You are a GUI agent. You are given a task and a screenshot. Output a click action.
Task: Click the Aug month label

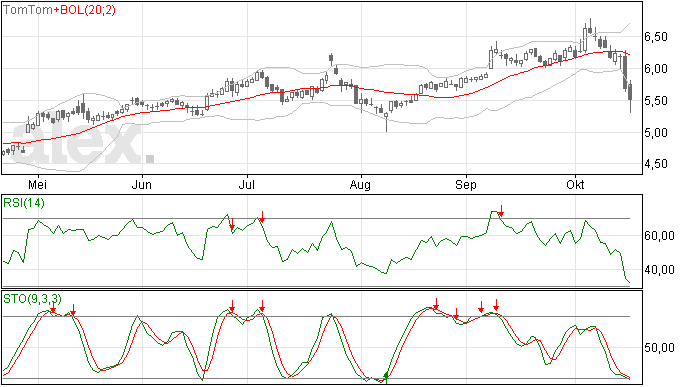360,185
